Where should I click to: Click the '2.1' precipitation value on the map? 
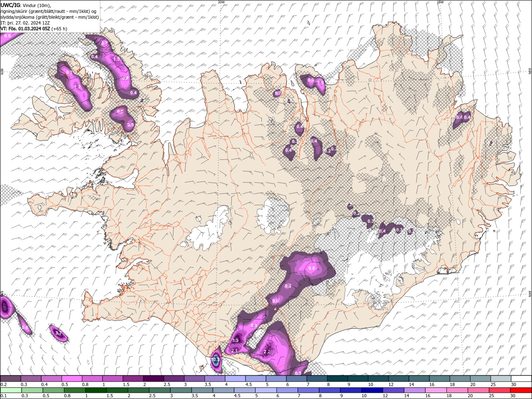[234, 351]
